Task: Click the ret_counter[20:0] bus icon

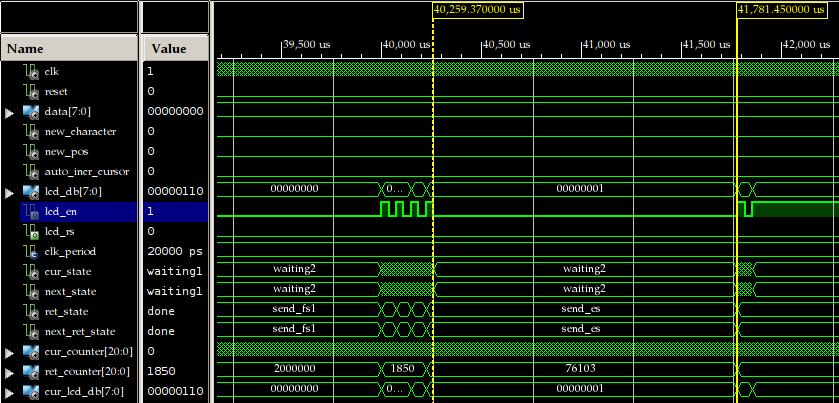Action: (31, 371)
